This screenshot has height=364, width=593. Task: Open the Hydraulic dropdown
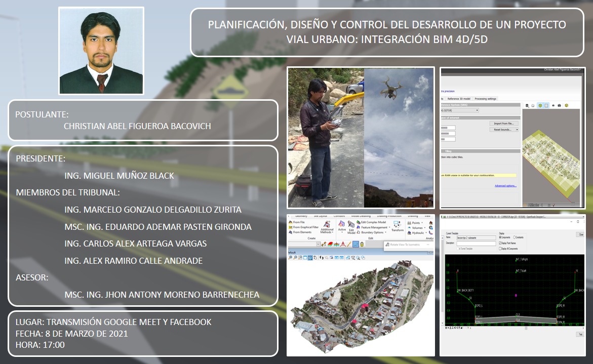tap(417, 233)
